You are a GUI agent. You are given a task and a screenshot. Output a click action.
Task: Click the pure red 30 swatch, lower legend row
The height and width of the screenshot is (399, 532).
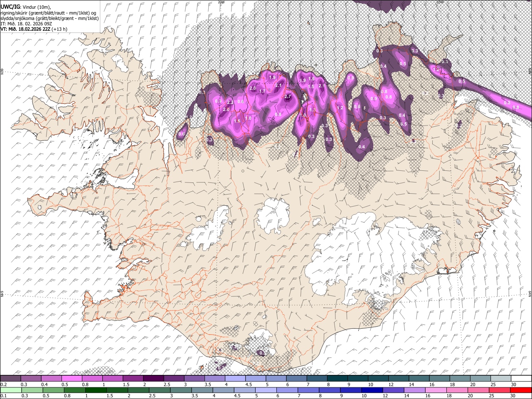click(521, 390)
